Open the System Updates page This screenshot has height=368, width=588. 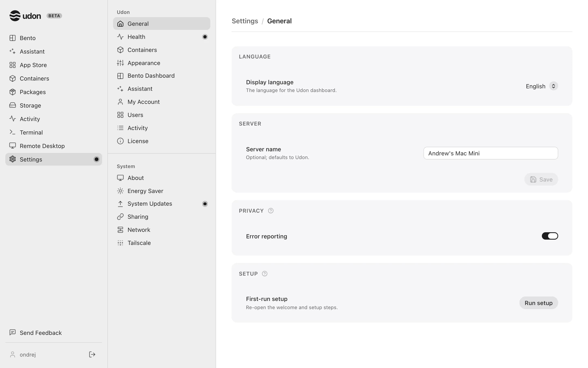coord(161,204)
